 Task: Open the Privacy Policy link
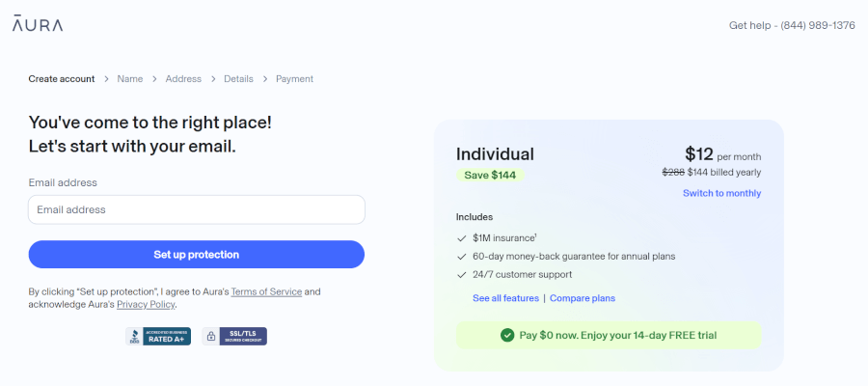[x=146, y=304]
